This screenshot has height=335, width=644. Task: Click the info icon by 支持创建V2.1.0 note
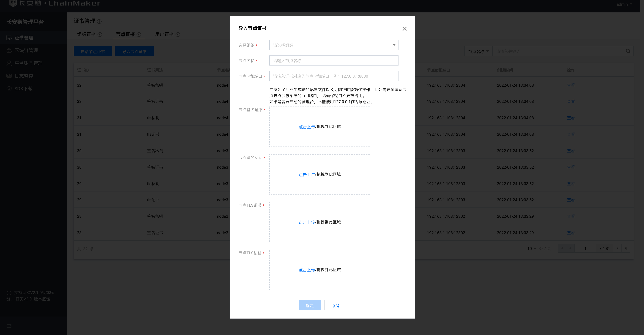coord(9,293)
